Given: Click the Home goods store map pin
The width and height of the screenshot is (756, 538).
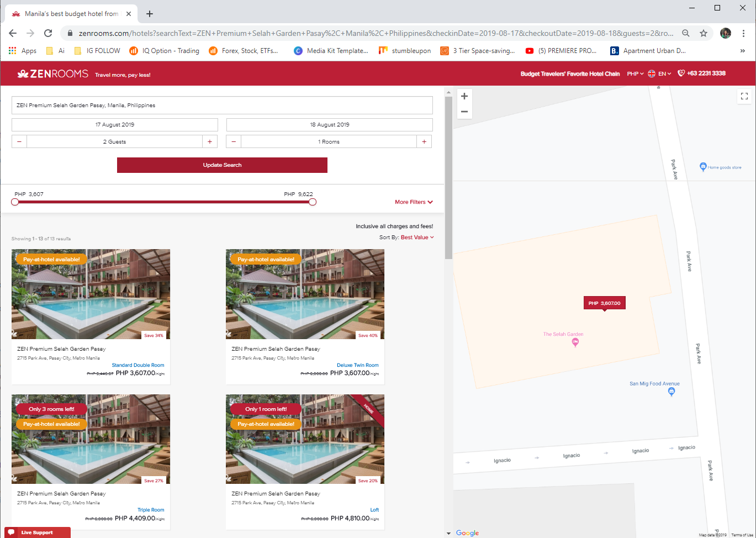Looking at the screenshot, I should pyautogui.click(x=703, y=166).
